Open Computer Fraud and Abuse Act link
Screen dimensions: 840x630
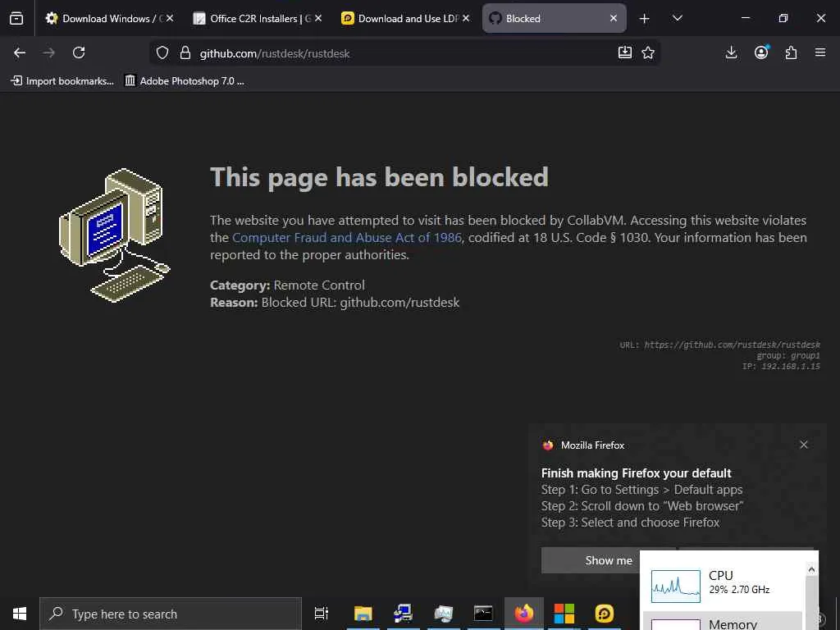347,237
